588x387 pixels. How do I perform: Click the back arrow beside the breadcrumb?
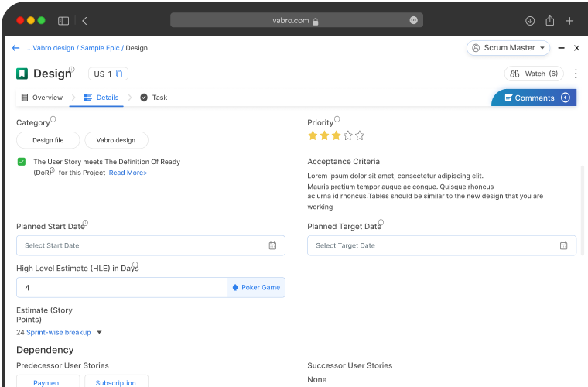click(15, 48)
